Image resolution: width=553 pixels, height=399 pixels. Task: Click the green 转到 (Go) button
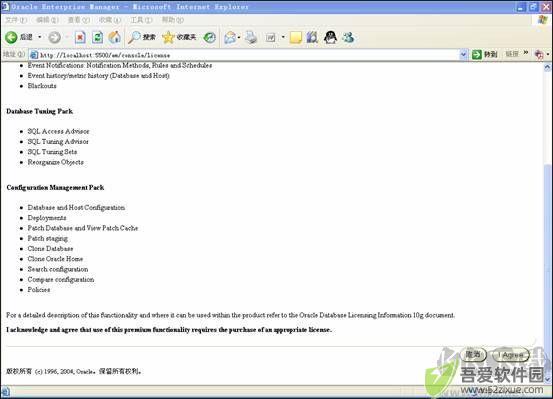[x=485, y=54]
